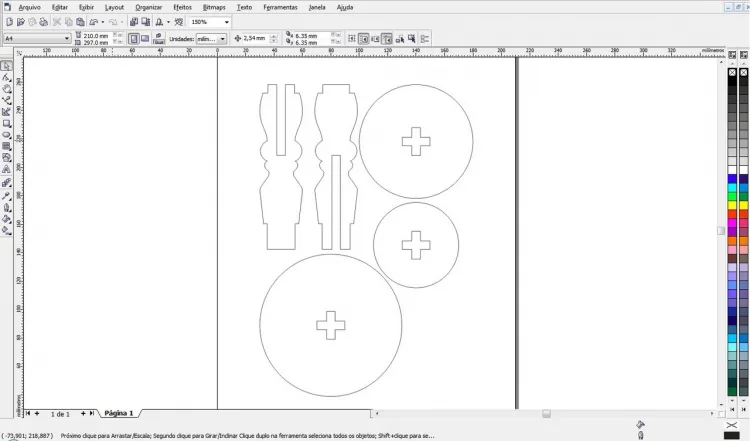Viewport: 750px width, 441px height.
Task: Select the Smart Fill tool
Action: (6, 112)
